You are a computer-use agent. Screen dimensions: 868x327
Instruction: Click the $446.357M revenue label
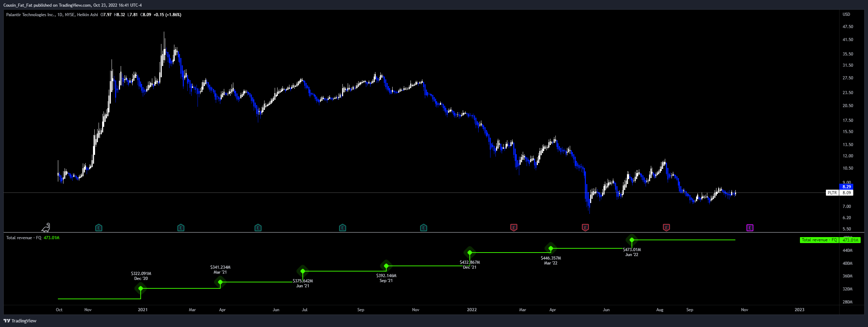(551, 258)
